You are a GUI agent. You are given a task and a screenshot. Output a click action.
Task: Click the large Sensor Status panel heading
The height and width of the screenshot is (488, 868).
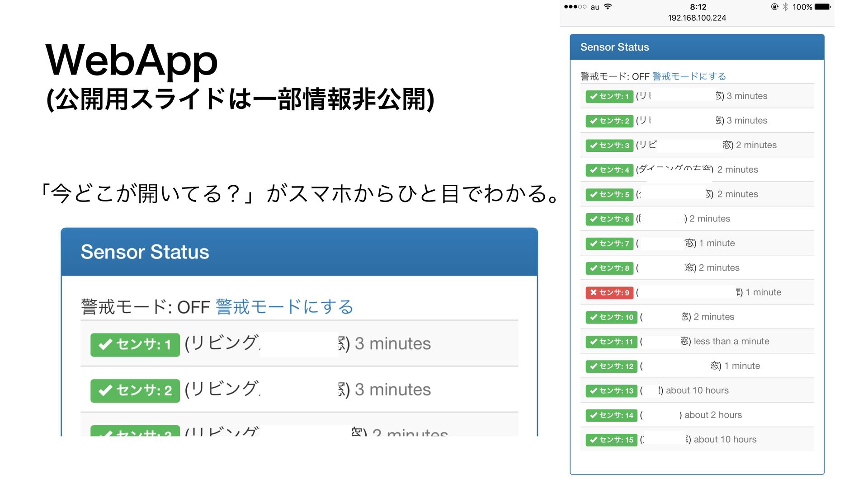point(145,252)
